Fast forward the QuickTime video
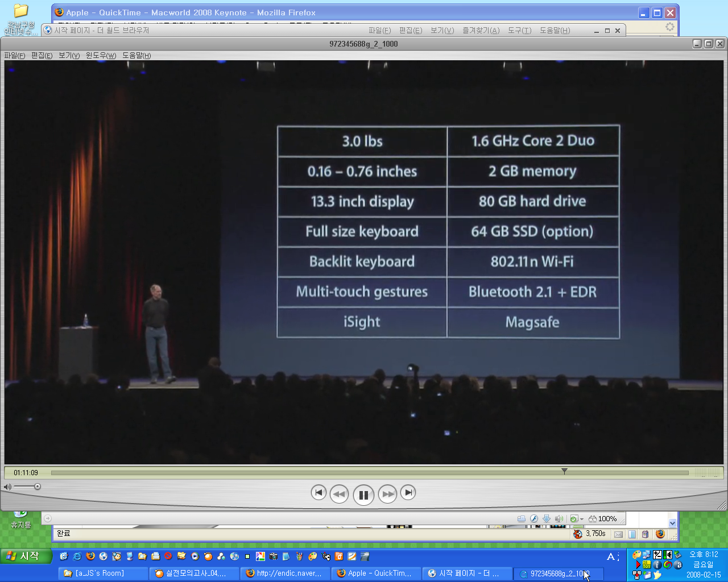Screen dimensions: 728x582 coord(388,494)
